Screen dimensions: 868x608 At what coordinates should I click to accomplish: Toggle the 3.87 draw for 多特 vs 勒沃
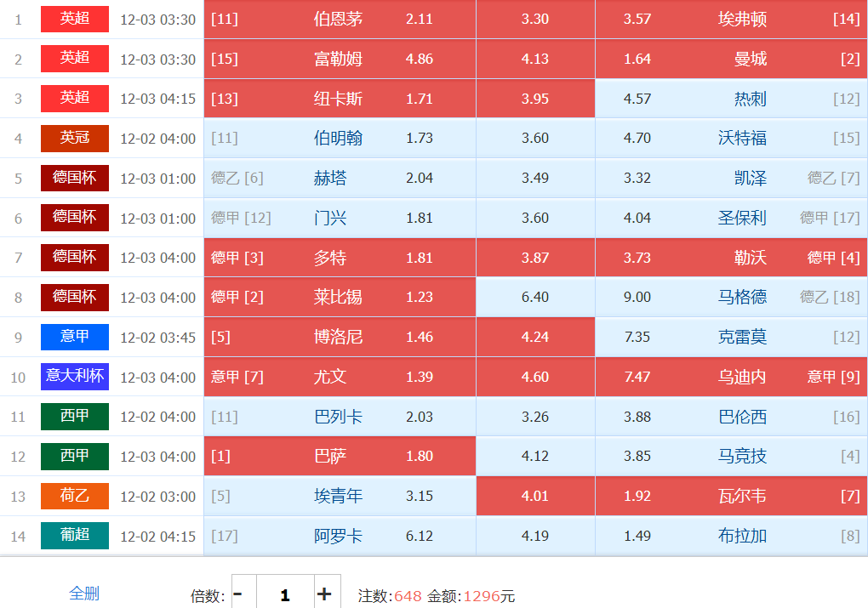click(x=535, y=258)
